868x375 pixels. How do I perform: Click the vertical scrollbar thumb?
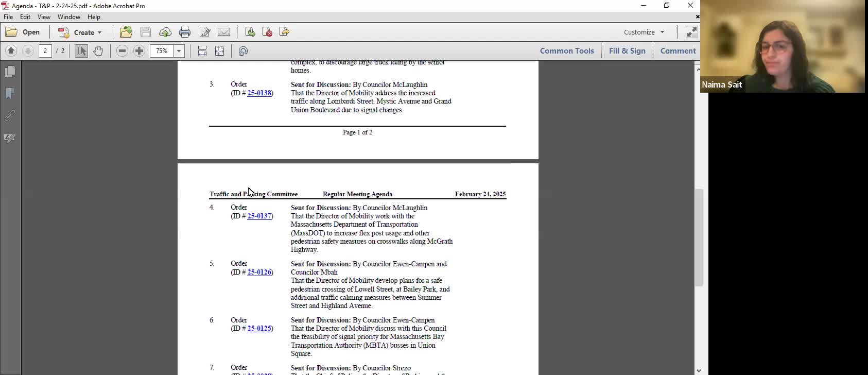tap(699, 237)
